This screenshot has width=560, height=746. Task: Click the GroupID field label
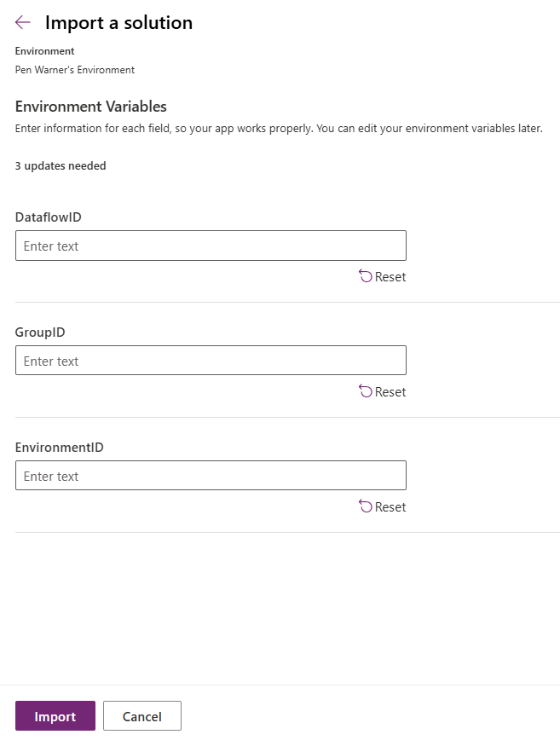tap(40, 333)
